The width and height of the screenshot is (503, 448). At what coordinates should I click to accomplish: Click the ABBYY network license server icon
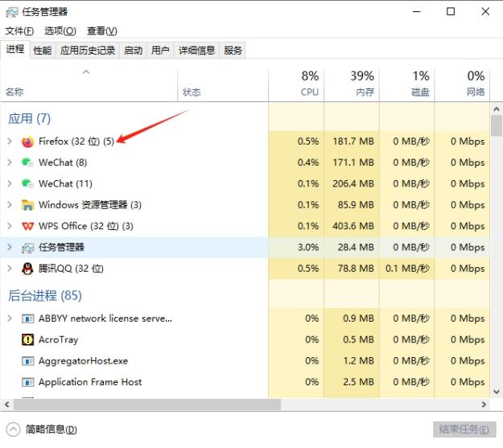(27, 319)
